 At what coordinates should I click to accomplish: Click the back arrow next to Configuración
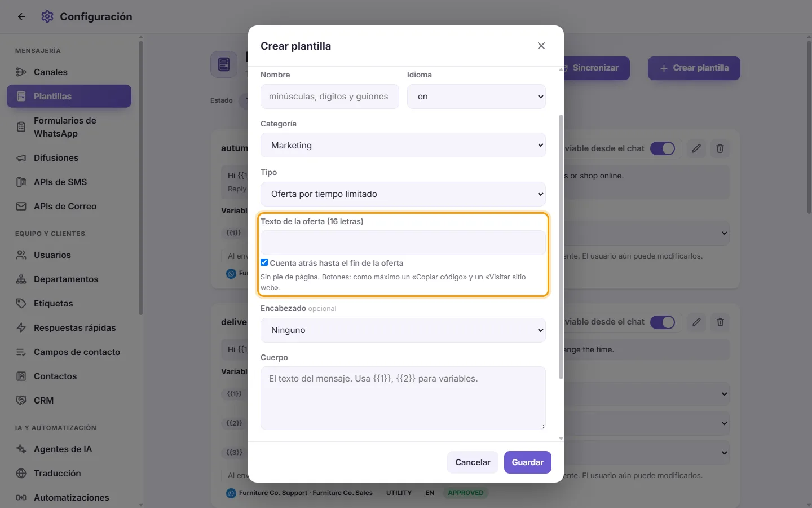coord(21,17)
